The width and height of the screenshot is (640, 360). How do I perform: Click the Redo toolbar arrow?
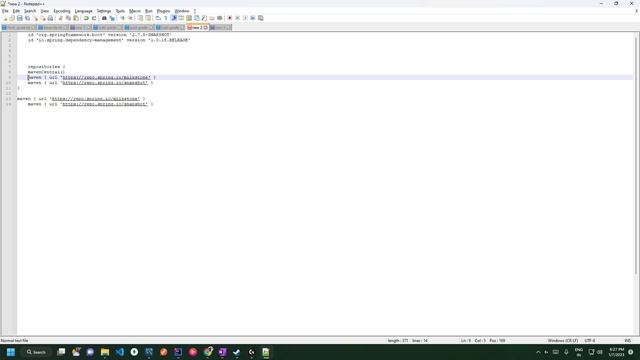pyautogui.click(x=94, y=18)
